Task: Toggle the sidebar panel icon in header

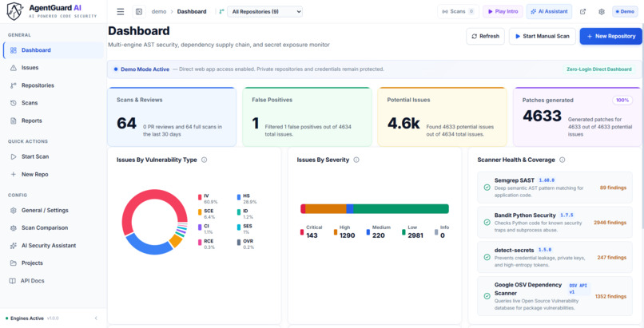Action: (139, 11)
